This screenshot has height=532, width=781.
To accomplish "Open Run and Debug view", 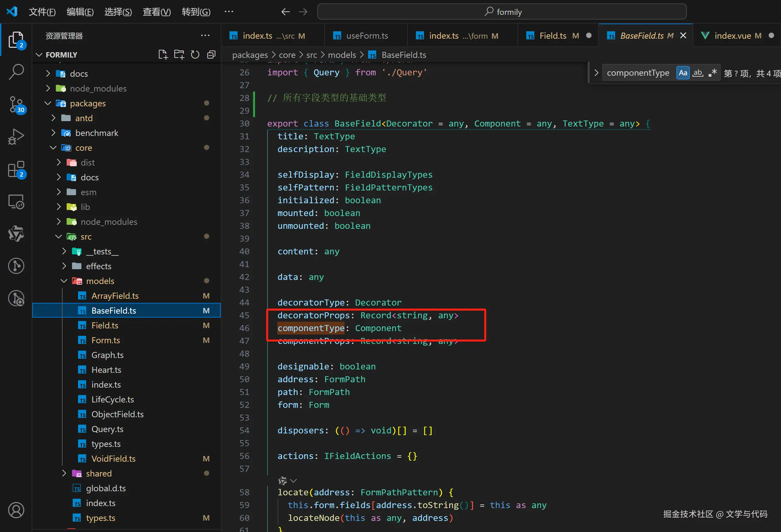I will 16,137.
